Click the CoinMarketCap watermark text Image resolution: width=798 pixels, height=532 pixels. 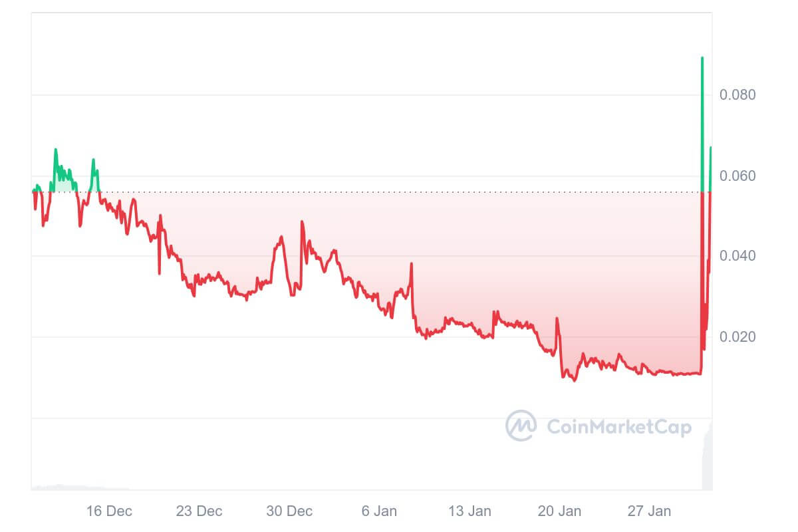618,426
